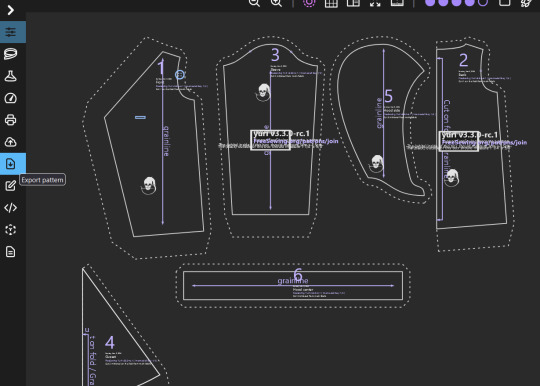The image size is (540, 386).
Task: Click the cloud upload save icon
Action: tap(10, 142)
